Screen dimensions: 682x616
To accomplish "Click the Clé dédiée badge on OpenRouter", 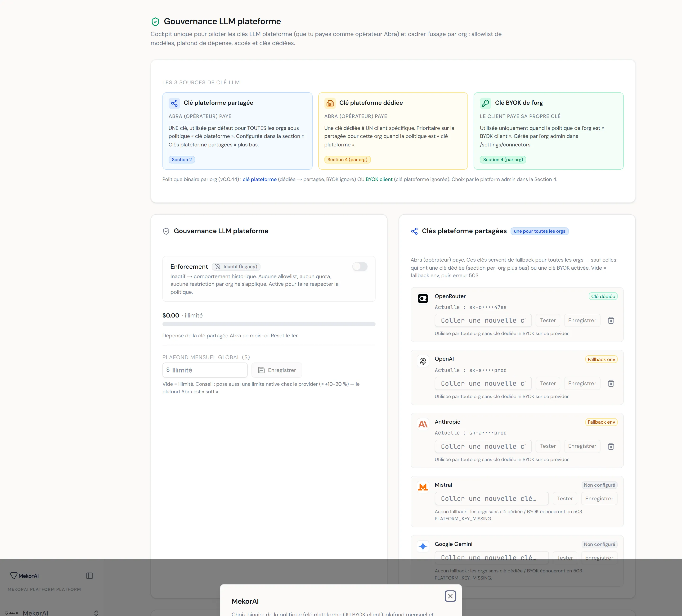I will click(603, 296).
